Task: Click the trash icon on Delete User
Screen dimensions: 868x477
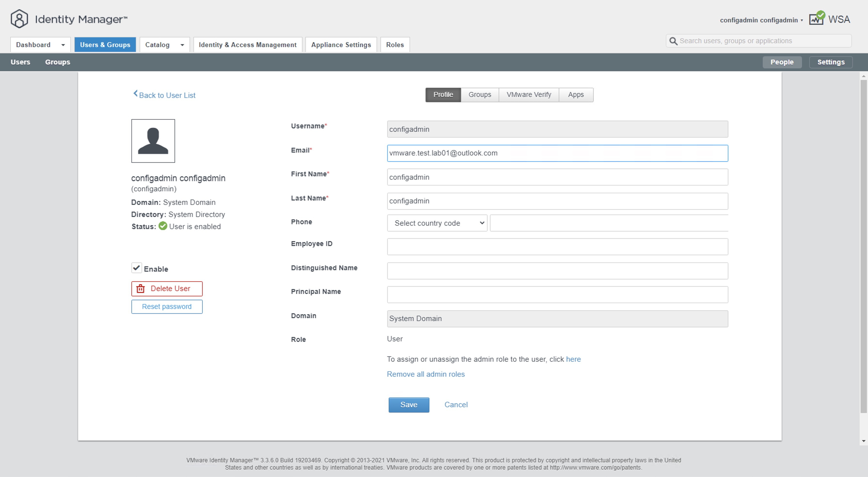Action: [141, 289]
